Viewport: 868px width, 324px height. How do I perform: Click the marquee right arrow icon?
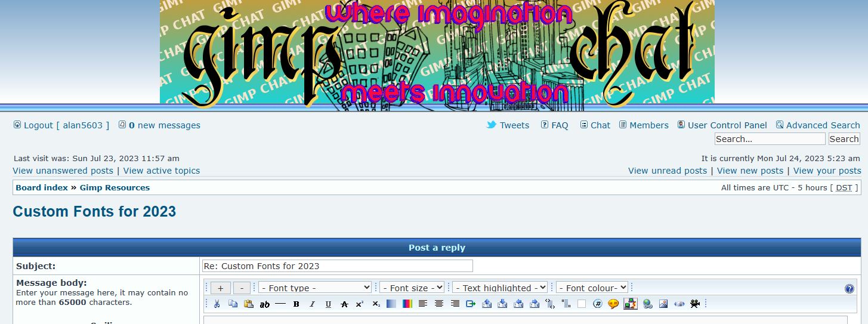(x=535, y=304)
